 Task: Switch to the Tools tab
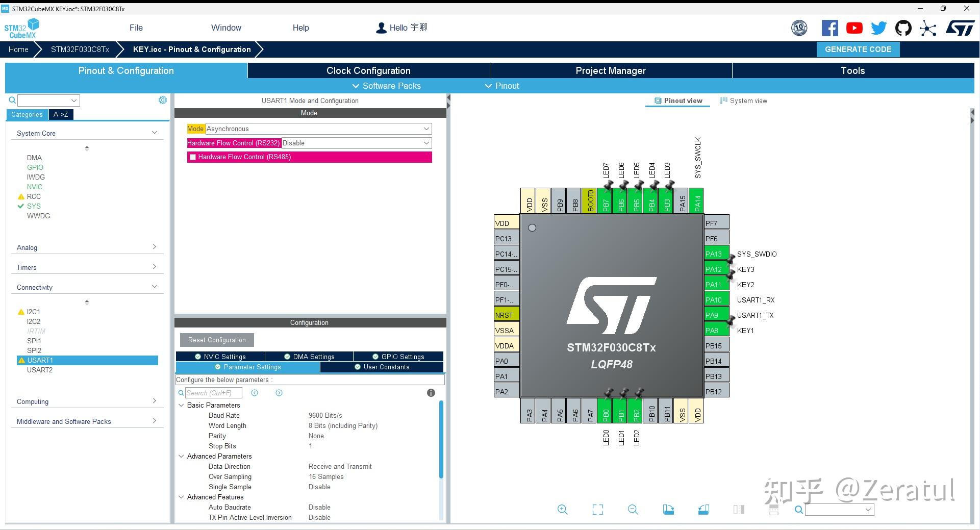[853, 70]
